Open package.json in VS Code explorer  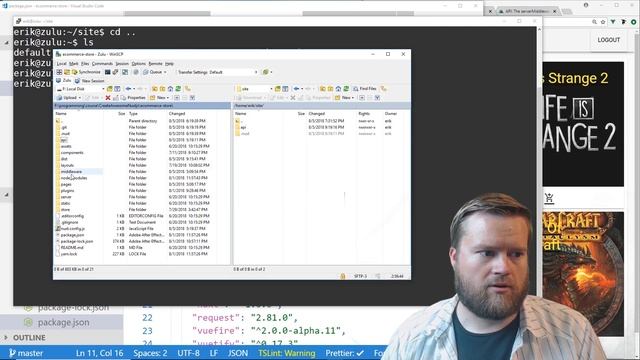(x=63, y=322)
